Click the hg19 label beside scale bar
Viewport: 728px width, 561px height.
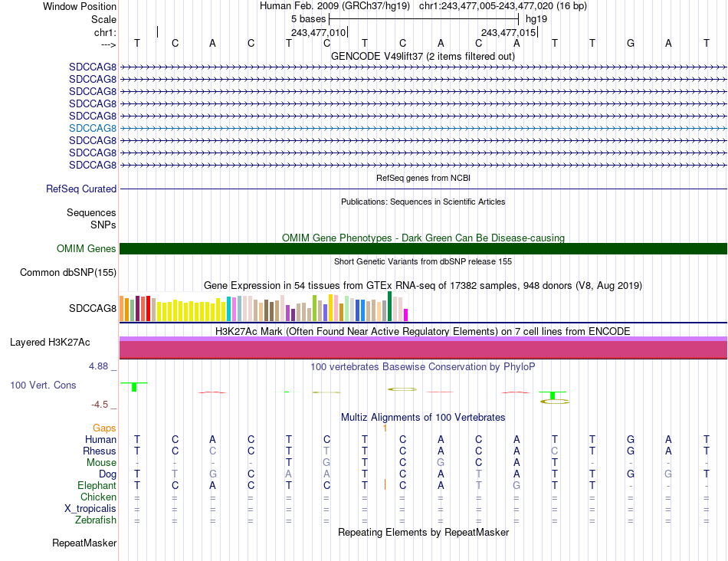pos(536,19)
